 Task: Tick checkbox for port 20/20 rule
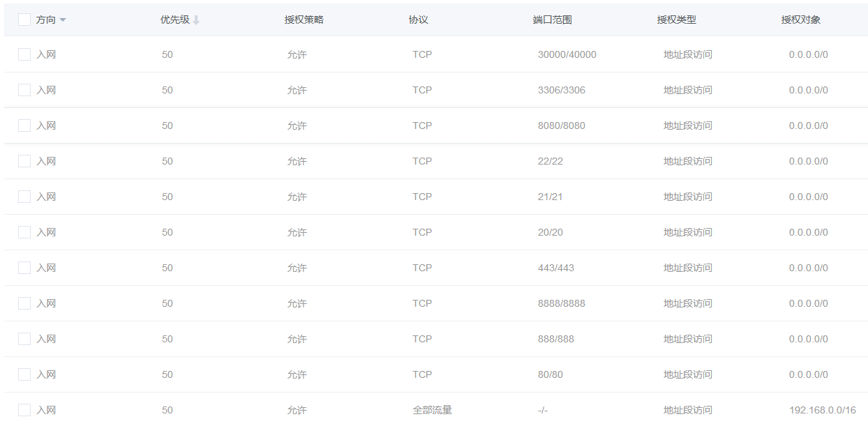pos(24,232)
